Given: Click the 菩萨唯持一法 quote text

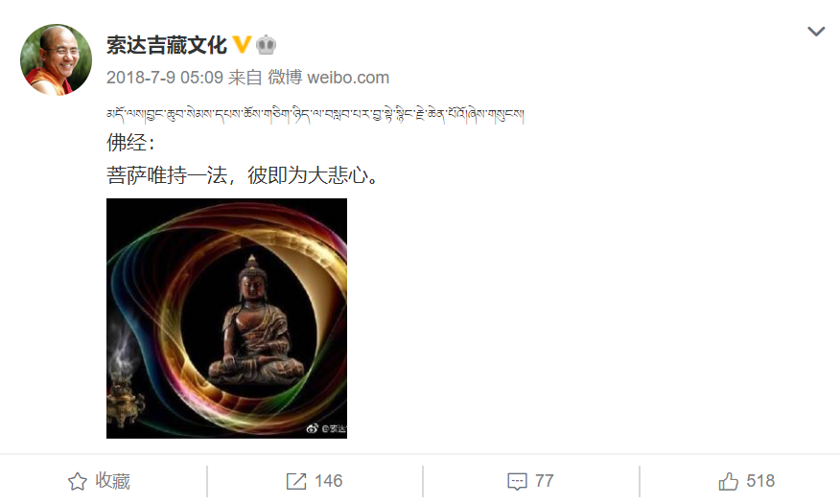Looking at the screenshot, I should (x=243, y=175).
